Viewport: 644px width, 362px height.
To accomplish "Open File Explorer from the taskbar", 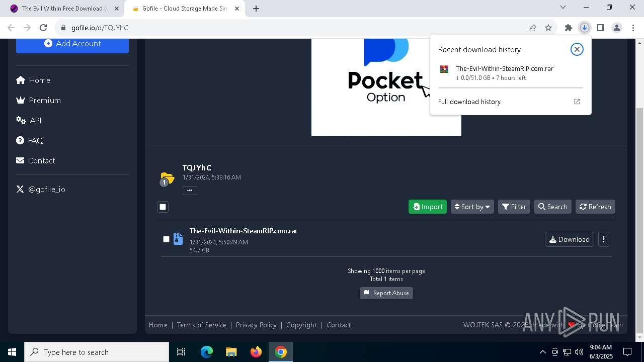I will [x=231, y=352].
